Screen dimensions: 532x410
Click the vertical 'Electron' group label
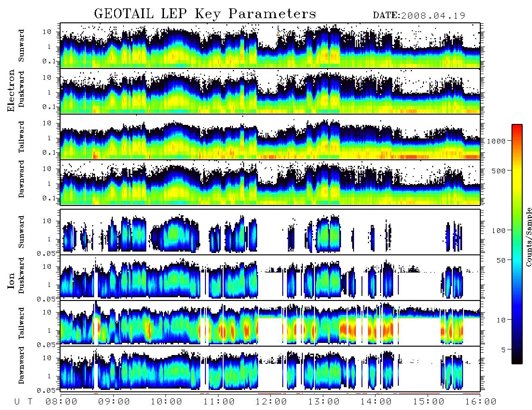11,90
